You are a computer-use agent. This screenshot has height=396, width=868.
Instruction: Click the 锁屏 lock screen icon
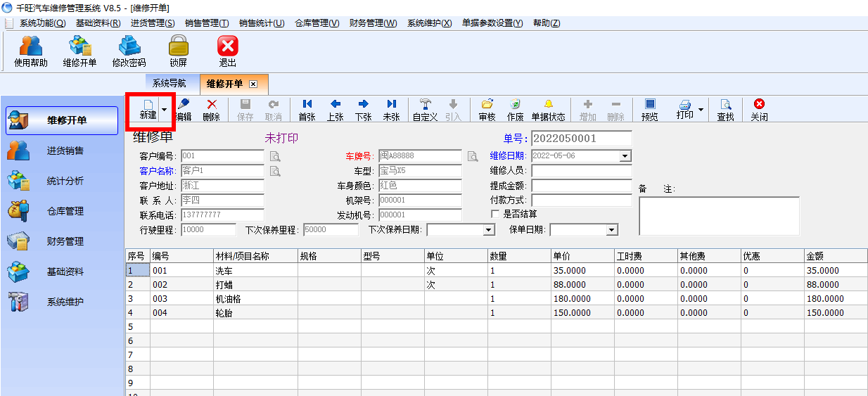[178, 51]
